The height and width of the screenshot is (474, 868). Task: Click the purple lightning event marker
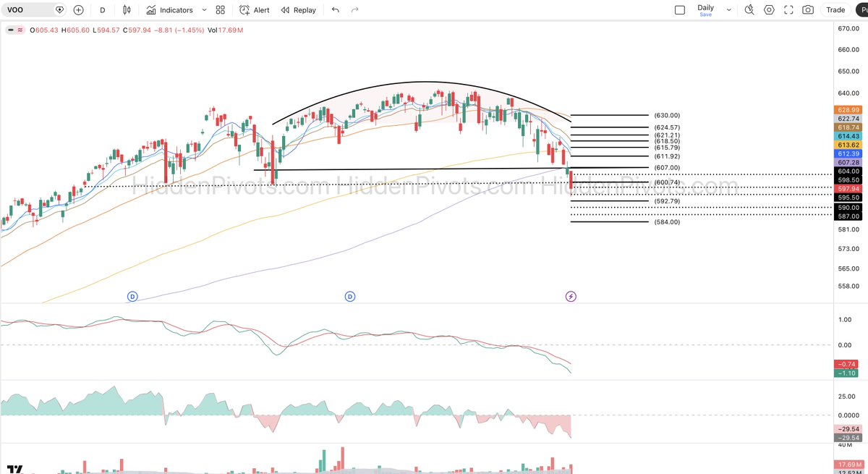tap(571, 297)
